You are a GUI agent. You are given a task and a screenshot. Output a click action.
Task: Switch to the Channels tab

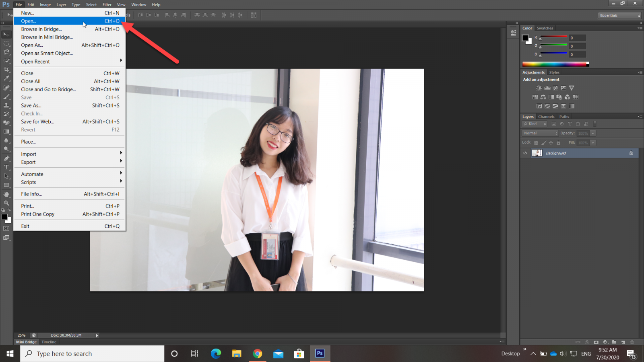(x=546, y=117)
